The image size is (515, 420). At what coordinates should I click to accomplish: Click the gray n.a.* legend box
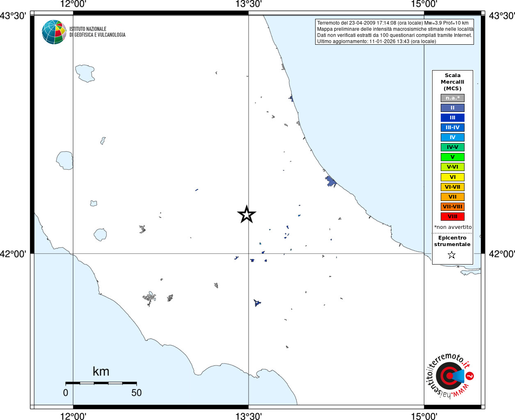click(x=453, y=98)
